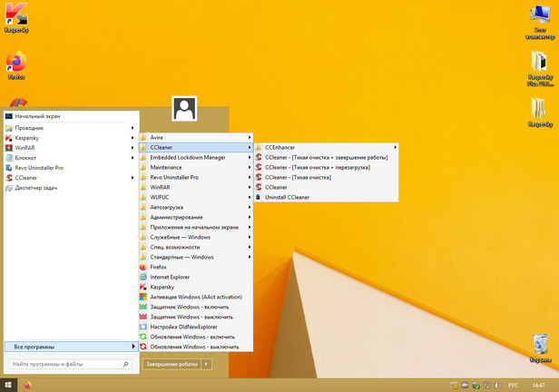Open the Автозагрузка folder
Screen dimensions: 559x392
196,207
